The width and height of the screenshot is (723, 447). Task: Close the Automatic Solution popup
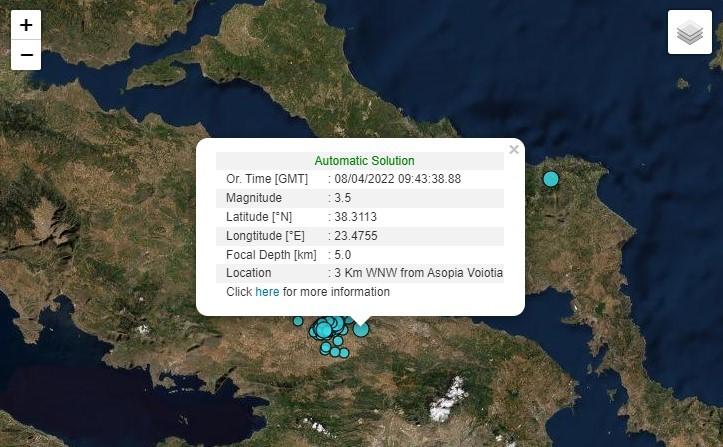coord(514,149)
